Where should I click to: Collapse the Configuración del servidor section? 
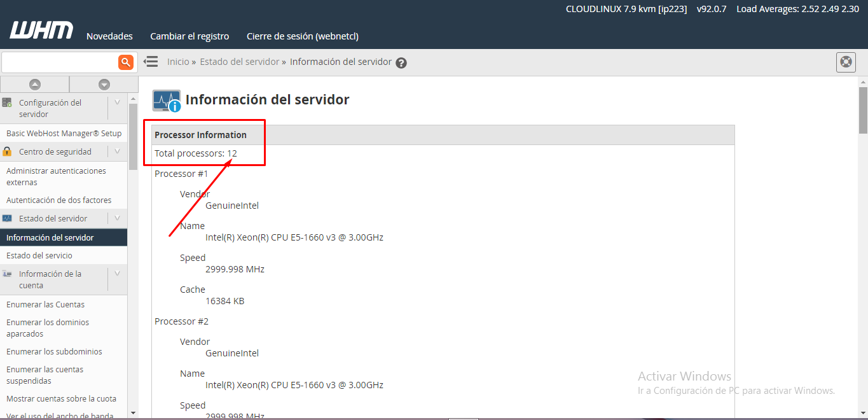pyautogui.click(x=117, y=102)
